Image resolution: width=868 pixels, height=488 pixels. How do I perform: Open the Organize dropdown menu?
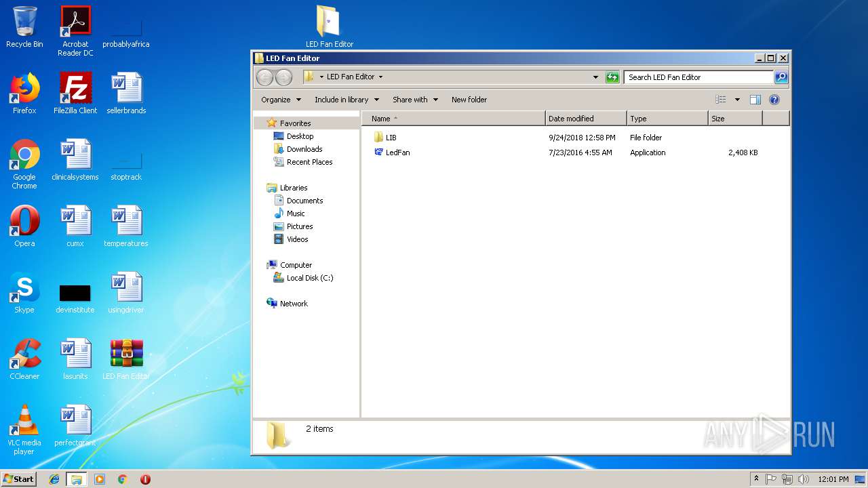point(281,100)
